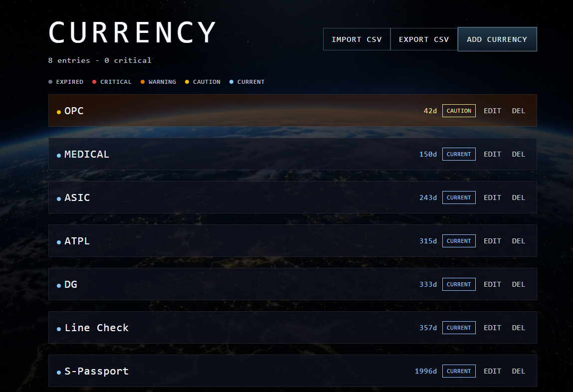The image size is (573, 392).
Task: Click the CURRENT badge on ASIC row
Action: click(x=459, y=197)
